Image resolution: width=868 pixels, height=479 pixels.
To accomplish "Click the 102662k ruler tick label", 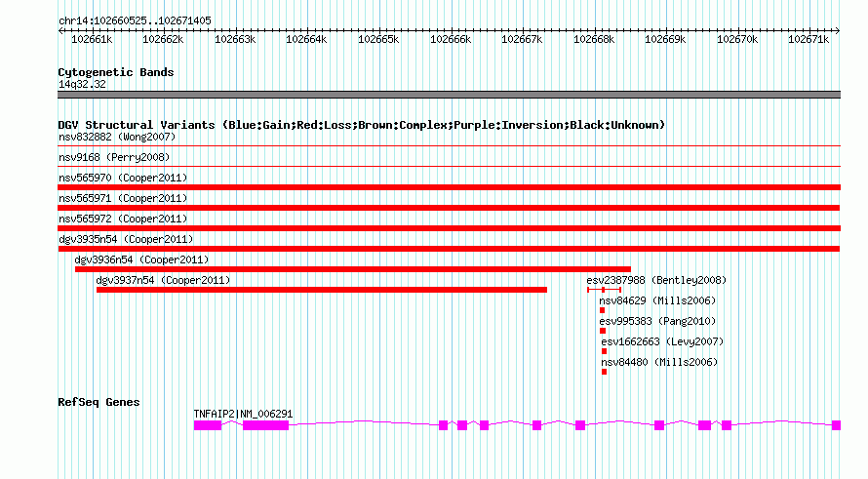I will click(163, 39).
